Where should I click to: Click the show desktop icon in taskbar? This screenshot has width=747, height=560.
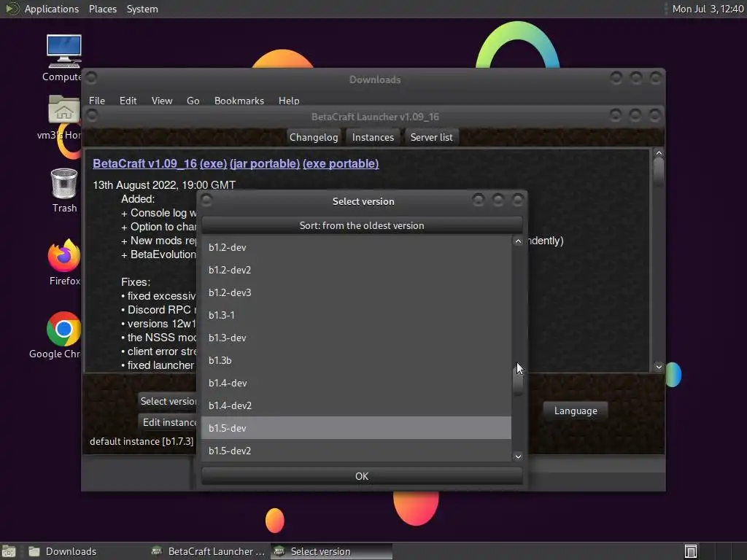(x=9, y=551)
